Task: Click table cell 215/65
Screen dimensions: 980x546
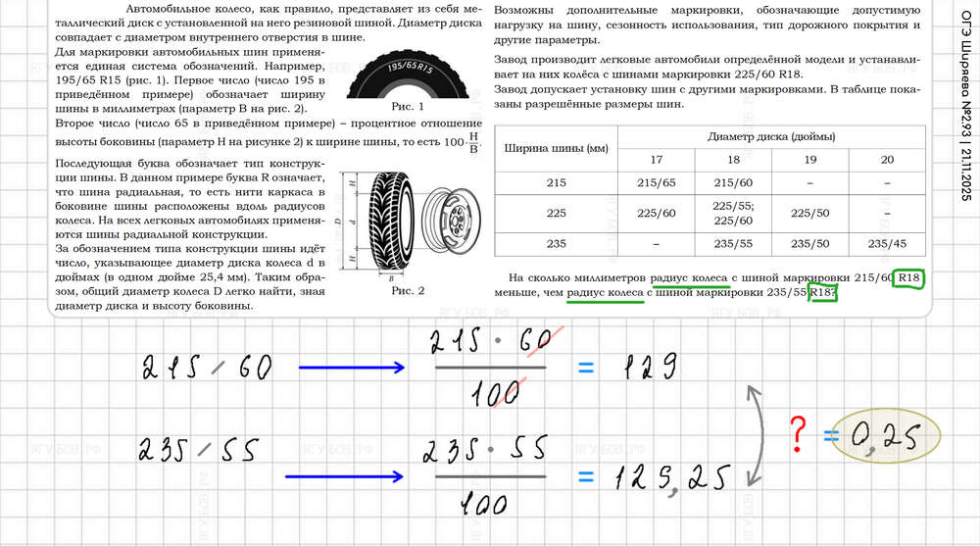Action: pyautogui.click(x=656, y=182)
